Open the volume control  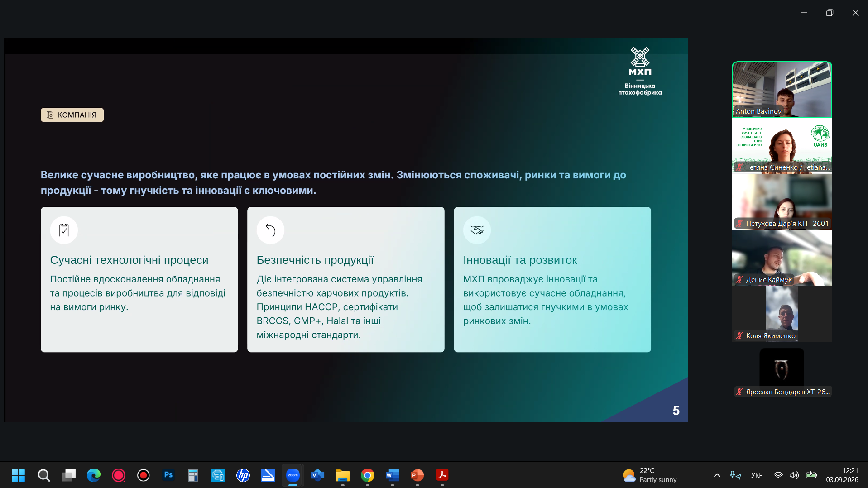pos(794,475)
